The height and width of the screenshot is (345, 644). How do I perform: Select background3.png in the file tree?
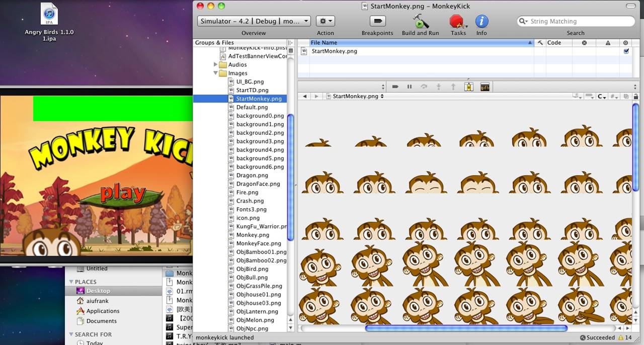click(260, 141)
